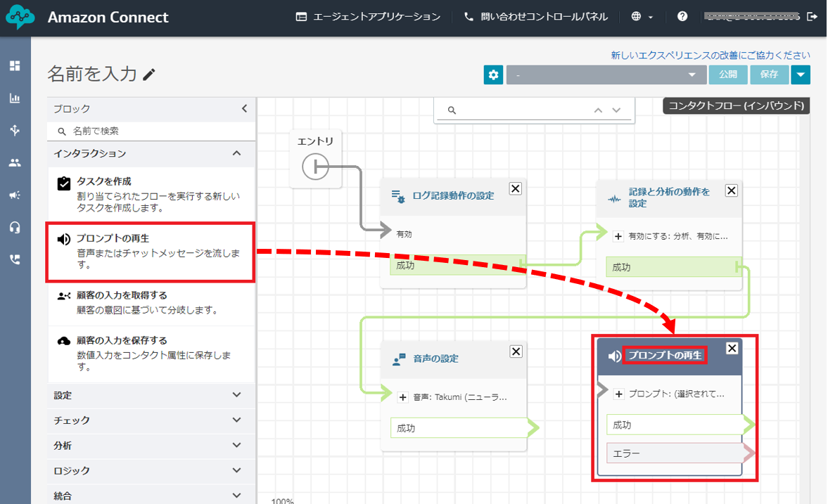Open the version dropdown next to 公開
Viewport: 828px width, 504px height.
tap(606, 75)
